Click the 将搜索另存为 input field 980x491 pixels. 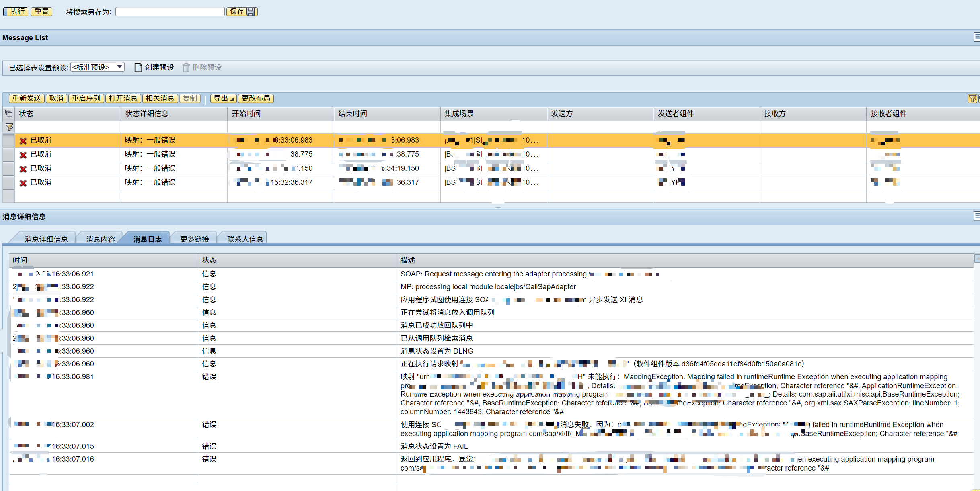tap(170, 12)
